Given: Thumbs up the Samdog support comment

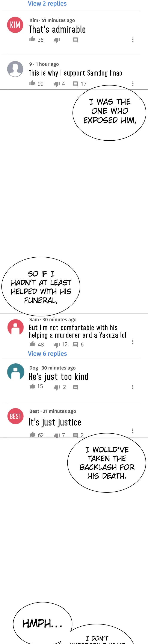Looking at the screenshot, I should coord(32,83).
